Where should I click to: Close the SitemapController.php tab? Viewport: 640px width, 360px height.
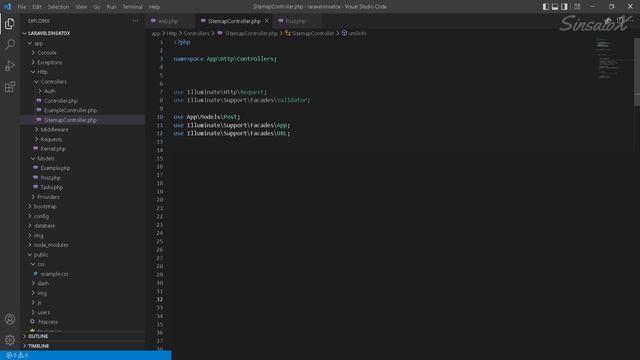267,21
